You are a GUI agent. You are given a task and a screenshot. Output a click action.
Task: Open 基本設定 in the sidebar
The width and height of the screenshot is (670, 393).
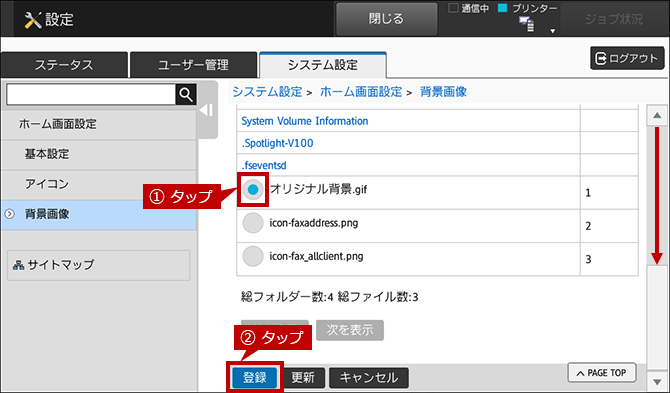98,154
